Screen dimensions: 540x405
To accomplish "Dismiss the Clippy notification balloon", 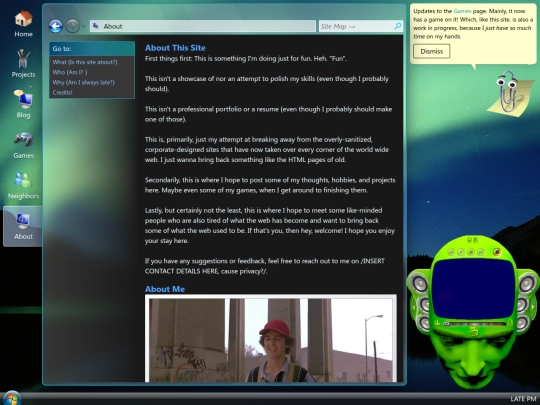I will tap(432, 51).
